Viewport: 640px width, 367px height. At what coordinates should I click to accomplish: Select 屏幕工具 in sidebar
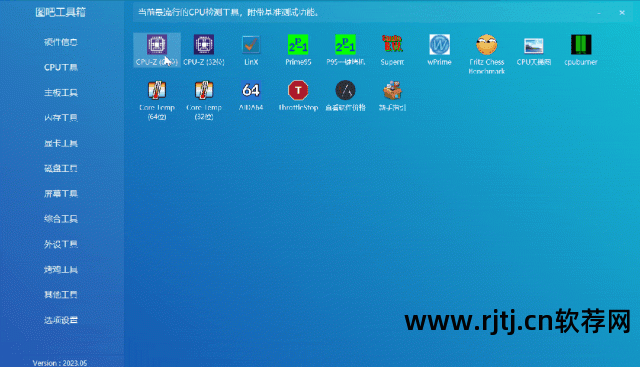[61, 194]
